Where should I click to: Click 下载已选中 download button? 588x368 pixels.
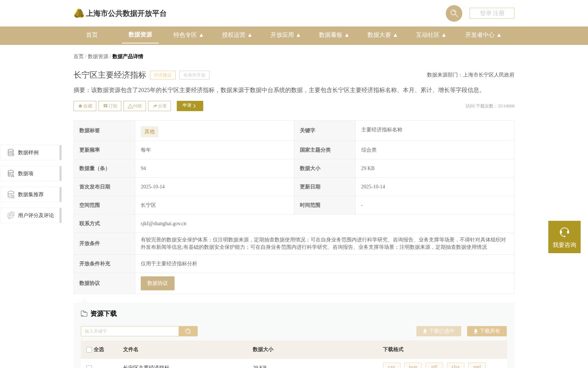439,331
